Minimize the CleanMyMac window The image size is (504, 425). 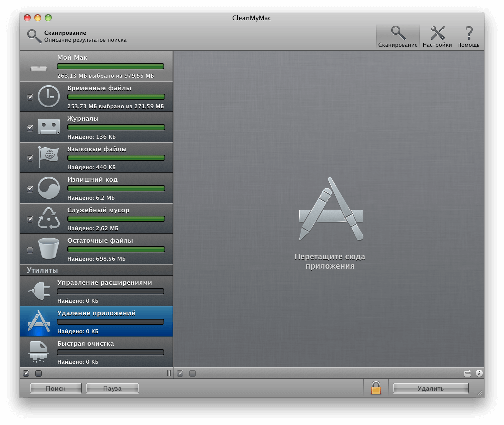pyautogui.click(x=38, y=18)
